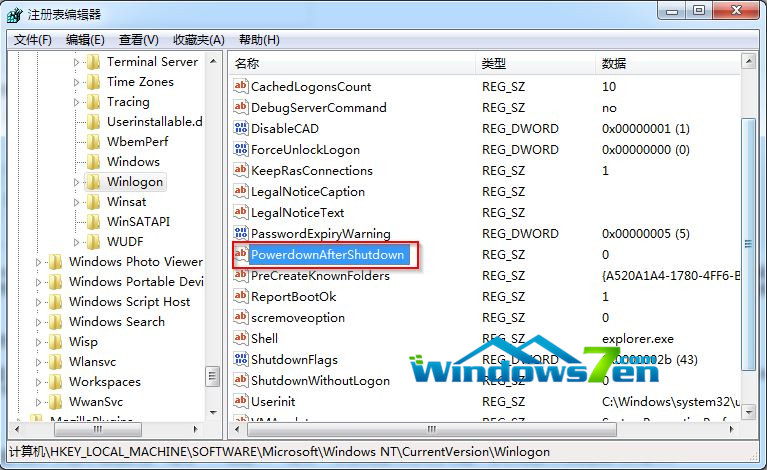Image resolution: width=767 pixels, height=470 pixels.
Task: Click the Terminal Server folder icon
Action: tap(93, 62)
